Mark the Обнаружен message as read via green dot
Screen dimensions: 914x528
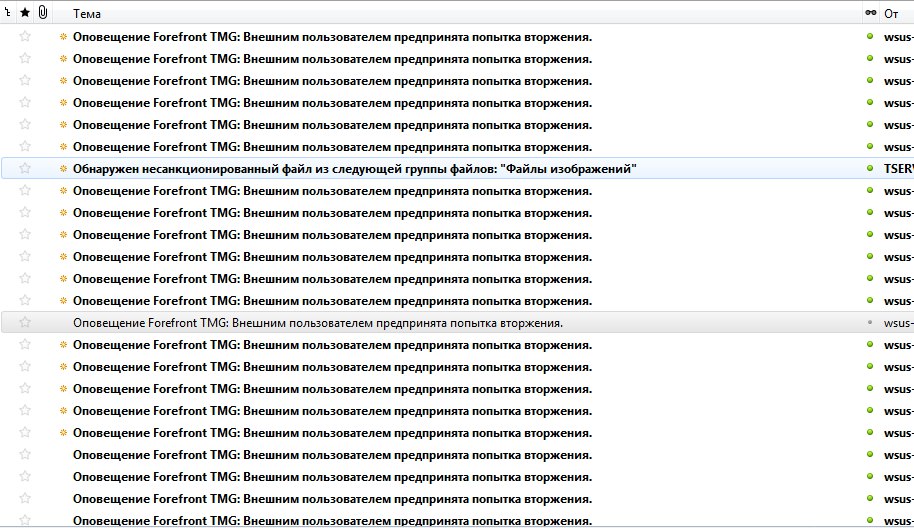(x=870, y=169)
